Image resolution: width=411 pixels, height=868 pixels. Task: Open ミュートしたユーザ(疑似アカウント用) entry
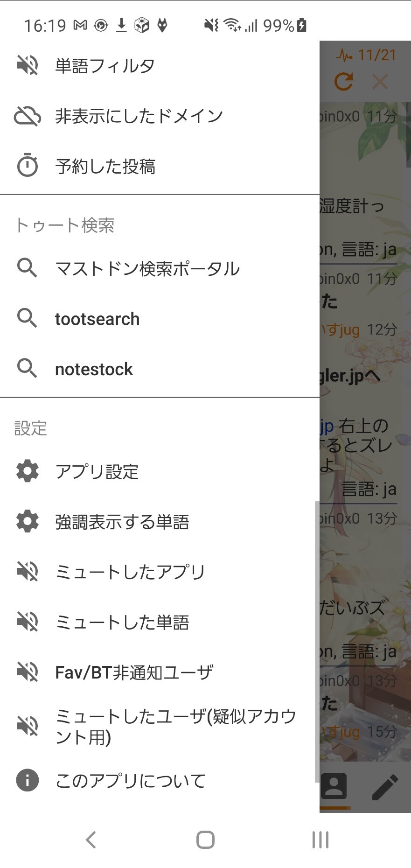pyautogui.click(x=175, y=727)
